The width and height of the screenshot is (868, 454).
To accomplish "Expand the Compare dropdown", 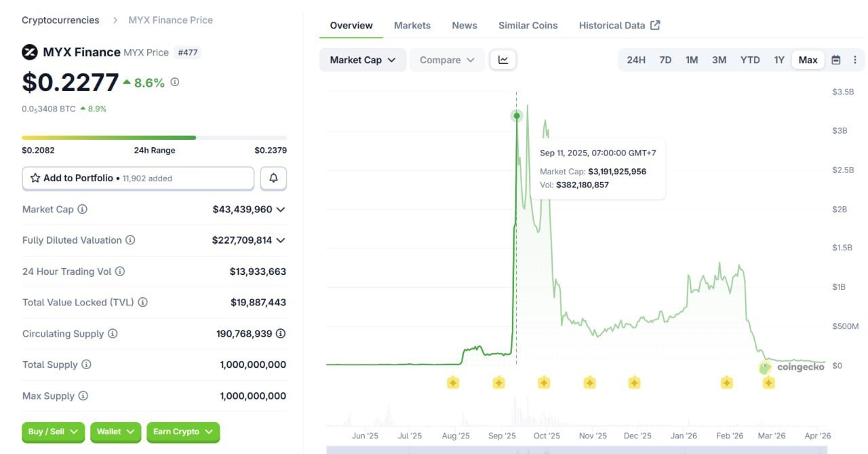I will 446,60.
